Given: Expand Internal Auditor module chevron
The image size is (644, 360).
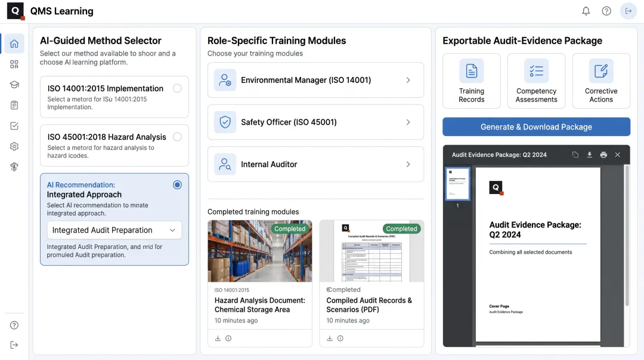Looking at the screenshot, I should [x=408, y=164].
